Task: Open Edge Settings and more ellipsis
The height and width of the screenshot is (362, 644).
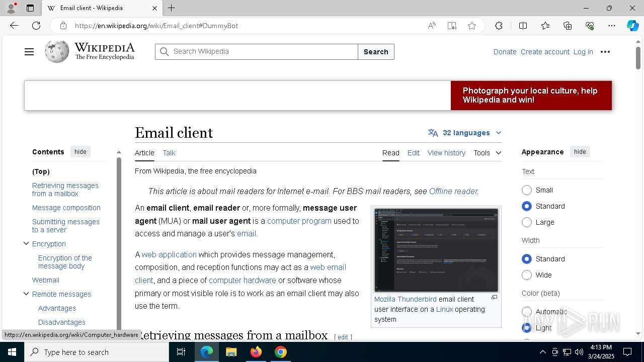Action: click(x=612, y=26)
